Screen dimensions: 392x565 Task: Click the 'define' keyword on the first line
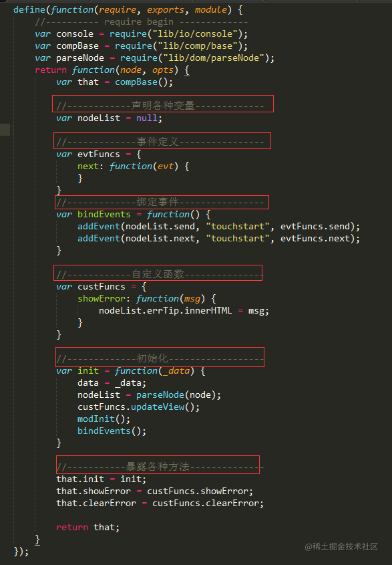point(29,10)
